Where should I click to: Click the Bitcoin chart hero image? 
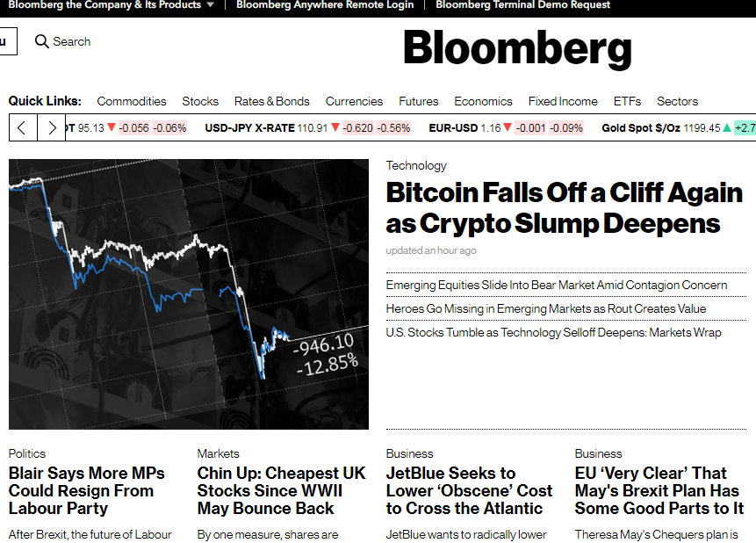188,293
